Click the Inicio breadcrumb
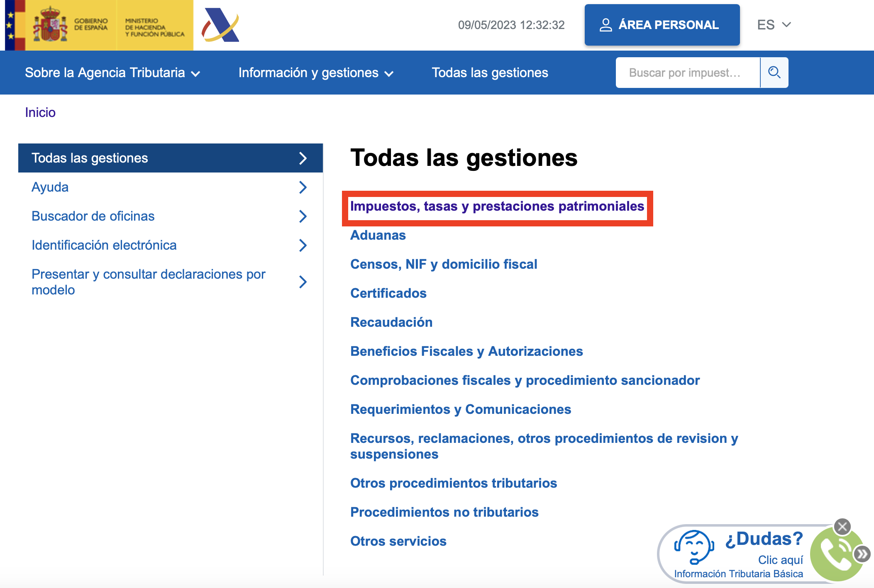Screen dimensions: 874x588 click(x=40, y=112)
